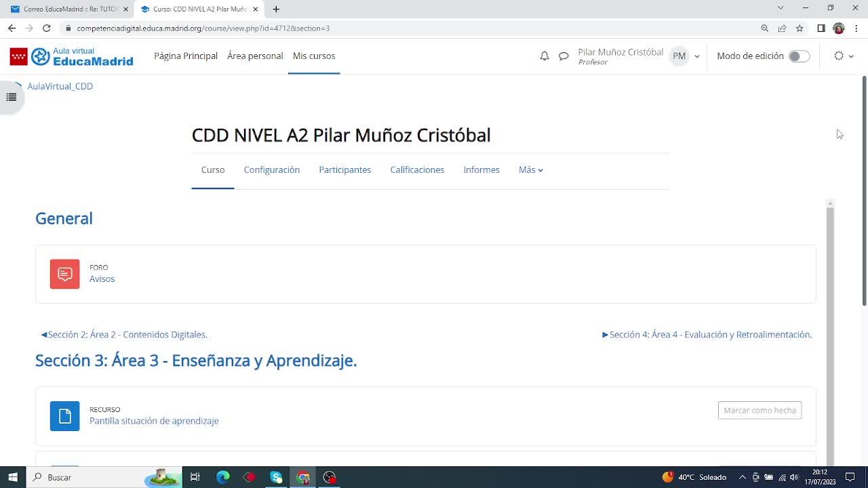Select Mis cursos in the top navigation
This screenshot has width=868, height=488.
tap(314, 56)
